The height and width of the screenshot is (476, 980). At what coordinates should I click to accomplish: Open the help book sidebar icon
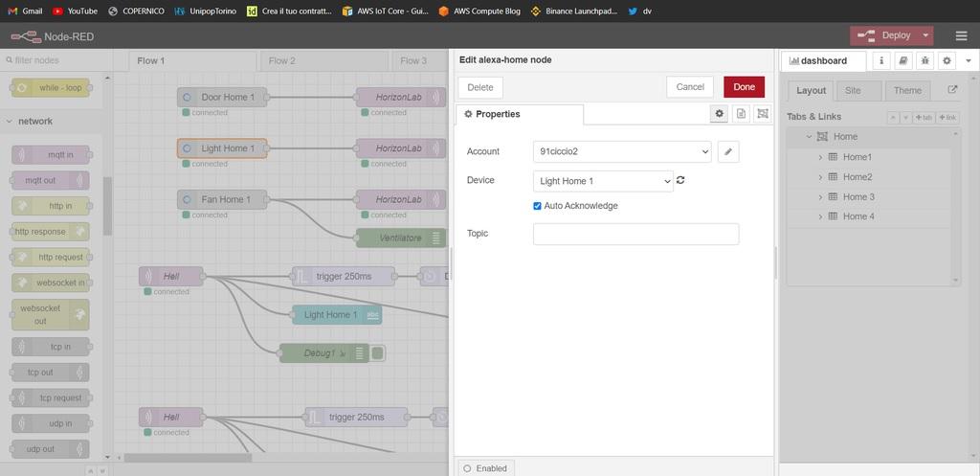pos(902,60)
